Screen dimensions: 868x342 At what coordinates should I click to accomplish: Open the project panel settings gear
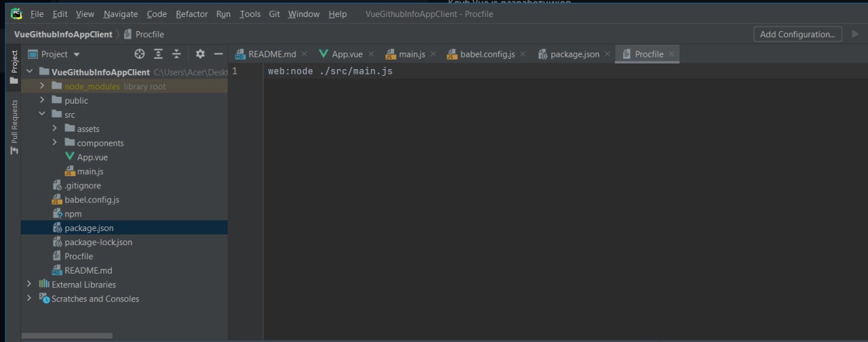(200, 54)
